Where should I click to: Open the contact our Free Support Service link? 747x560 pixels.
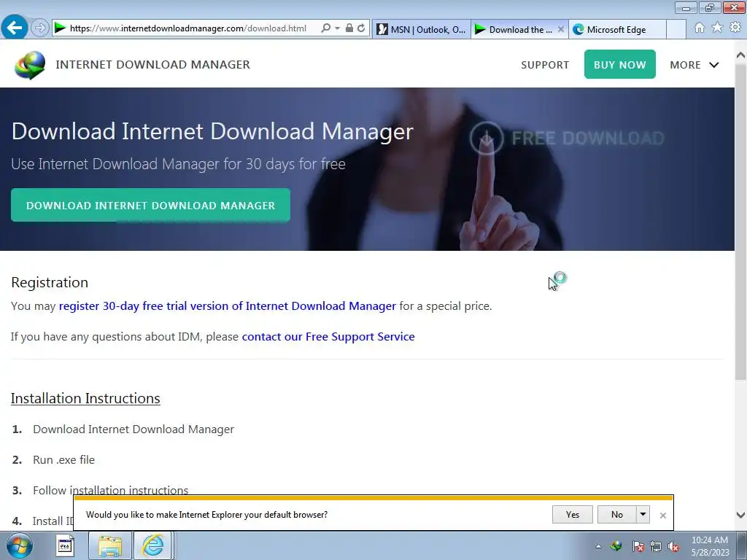pos(328,337)
